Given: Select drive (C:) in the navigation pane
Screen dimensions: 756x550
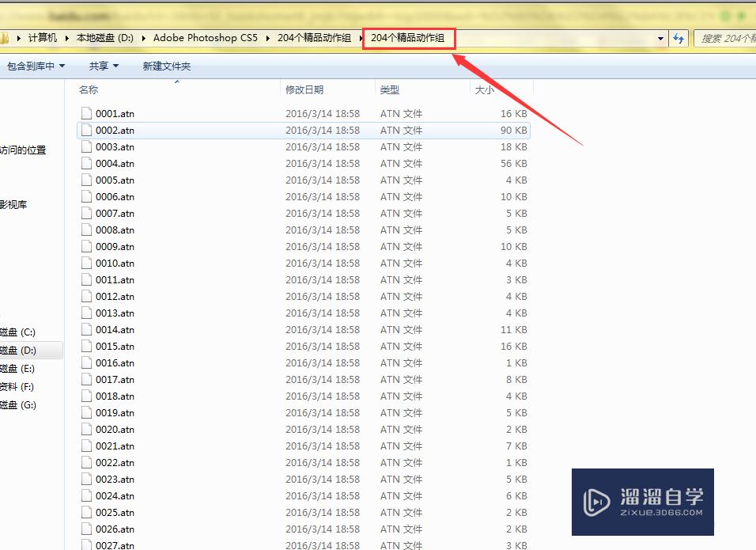Looking at the screenshot, I should (17, 332).
